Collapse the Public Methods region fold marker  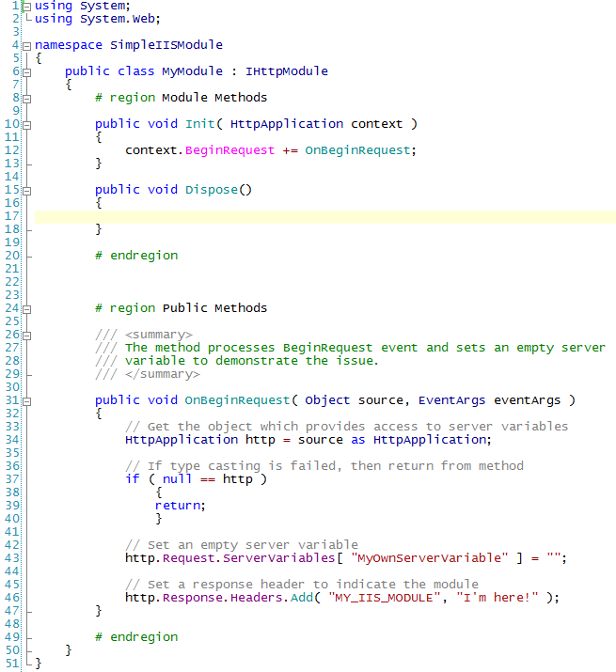[26, 309]
